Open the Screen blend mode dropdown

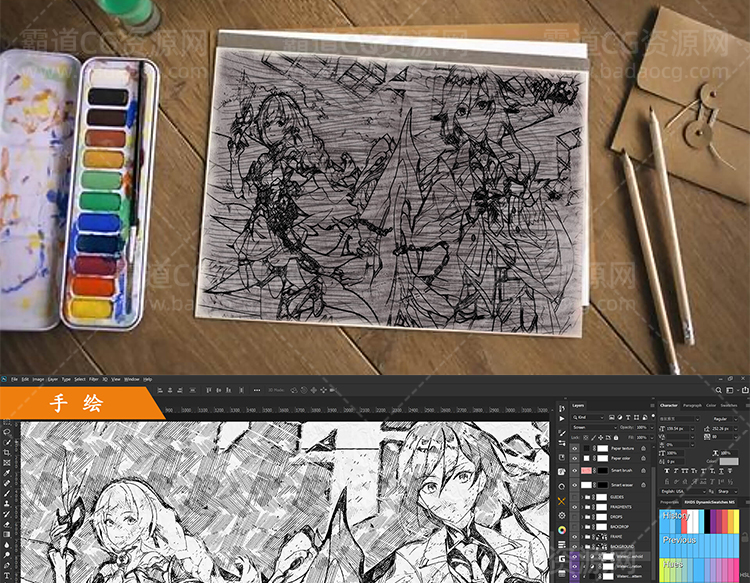pyautogui.click(x=594, y=428)
